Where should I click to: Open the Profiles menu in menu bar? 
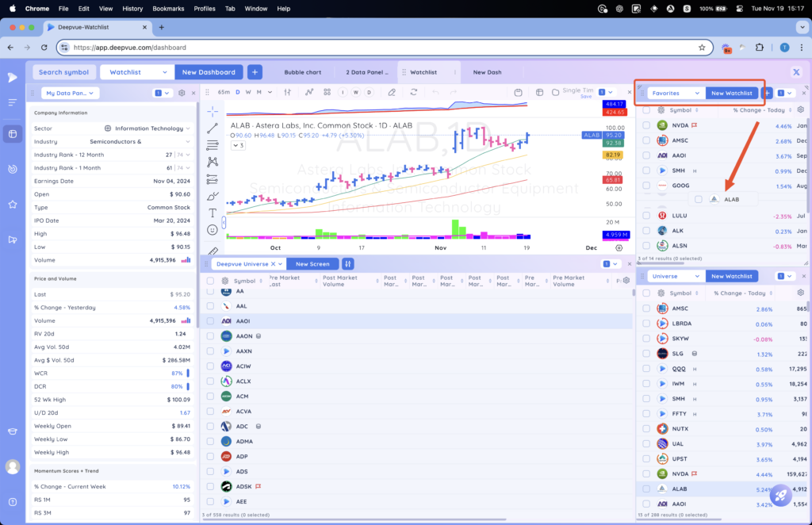tap(205, 8)
